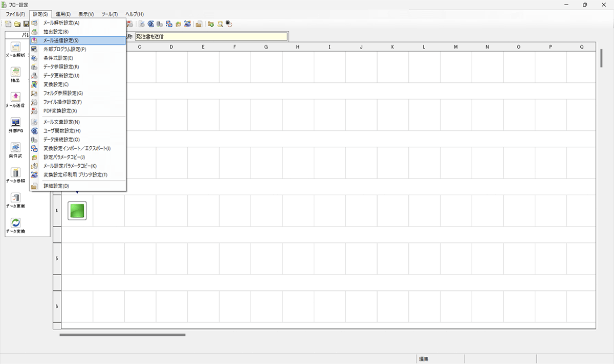Viewport: 614px width, 364px height.
Task: Choose メール文章設定(N) menu entry
Action: (78, 122)
